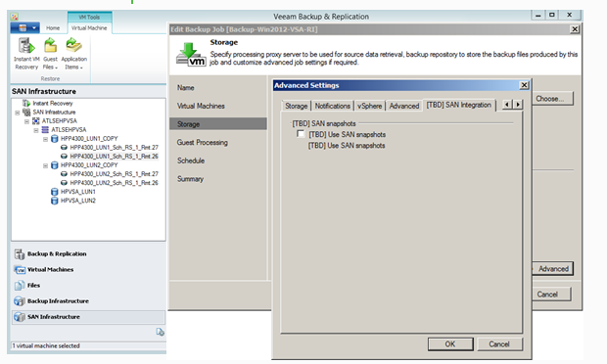Switch to the Home ribbon tab
The width and height of the screenshot is (607, 364).
click(53, 28)
